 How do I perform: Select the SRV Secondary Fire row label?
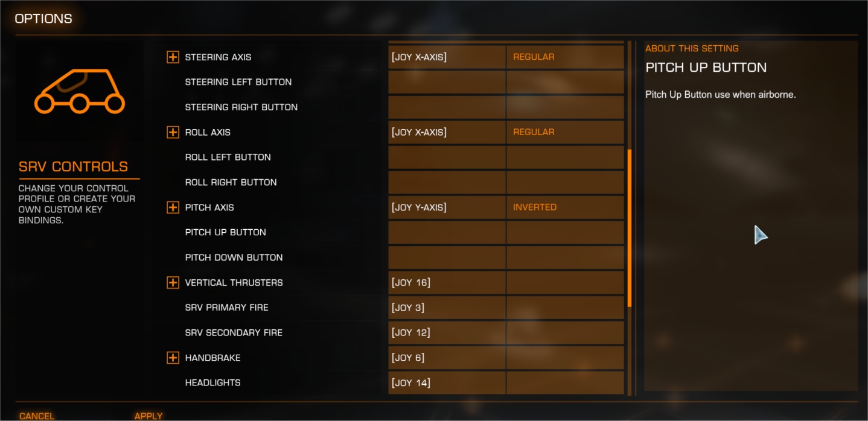234,333
